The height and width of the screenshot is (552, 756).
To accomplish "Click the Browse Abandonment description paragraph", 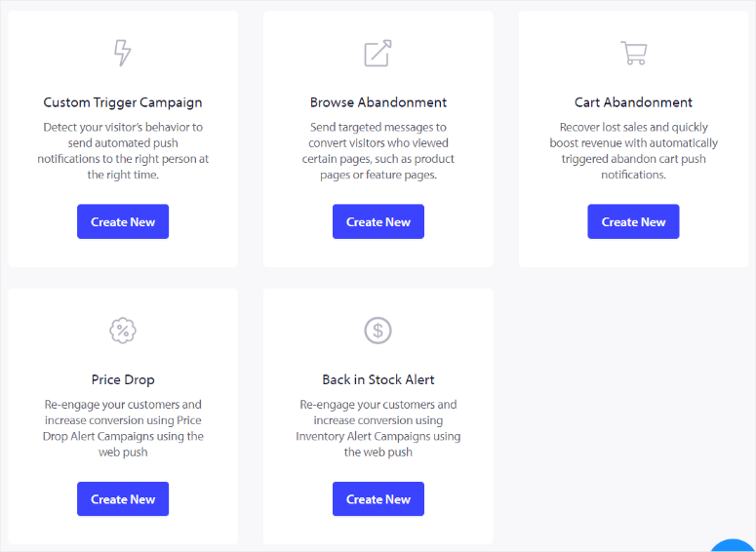I will [x=378, y=151].
